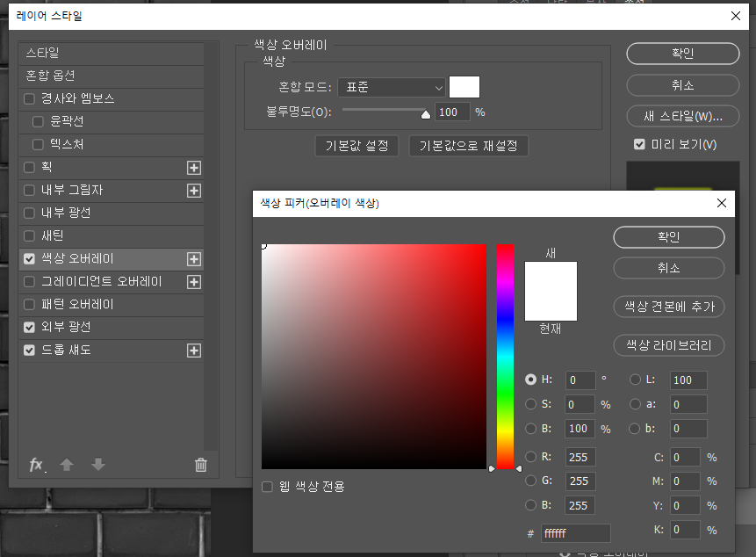
Task: Click the trash delete effect icon
Action: 201,465
